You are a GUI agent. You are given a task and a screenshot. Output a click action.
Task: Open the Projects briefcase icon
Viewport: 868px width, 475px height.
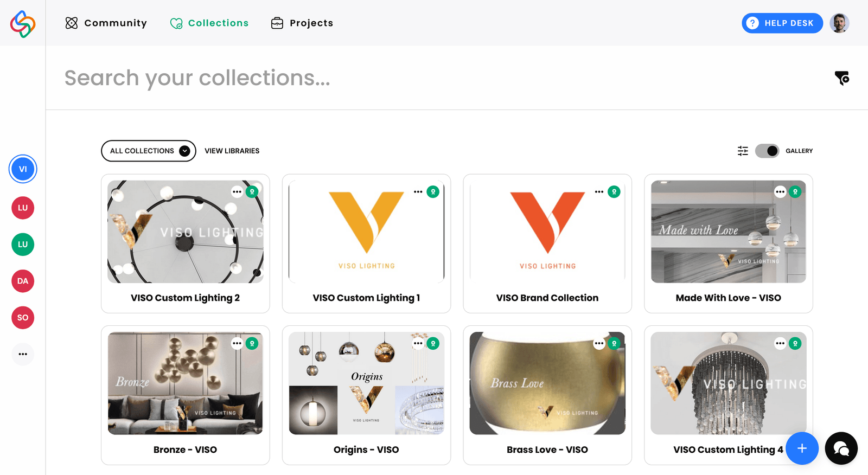click(x=277, y=23)
